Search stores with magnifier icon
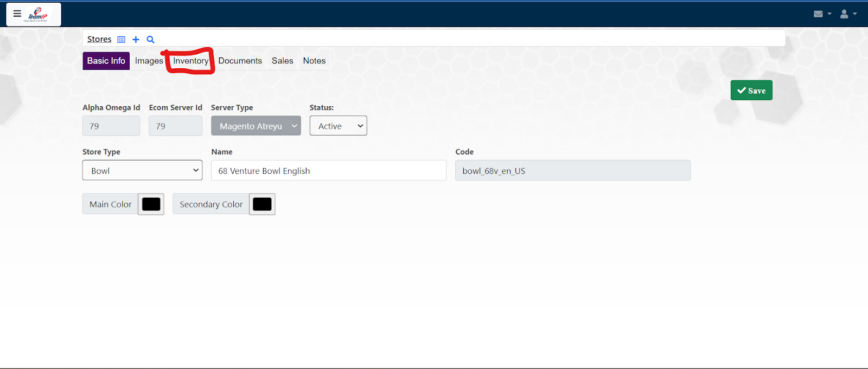This screenshot has height=369, width=868. (x=151, y=40)
